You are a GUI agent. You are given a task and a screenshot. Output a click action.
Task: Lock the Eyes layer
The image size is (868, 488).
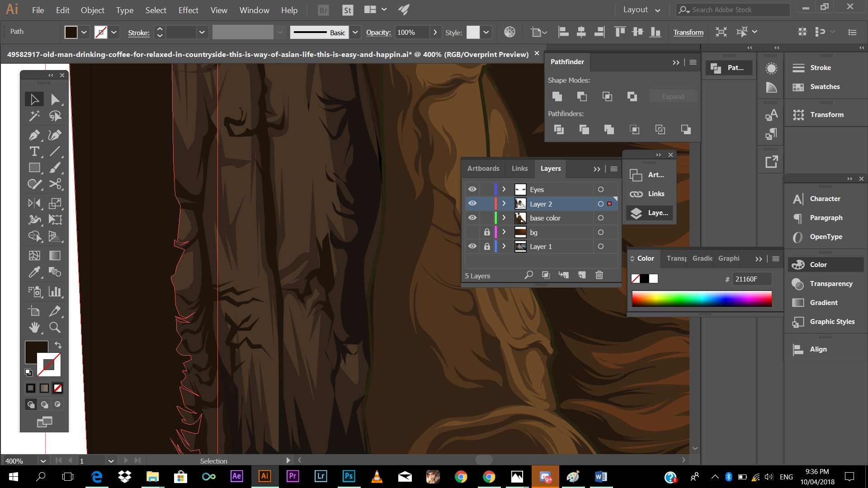[487, 189]
